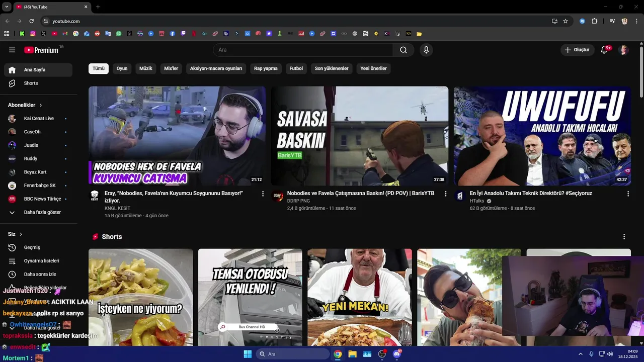This screenshot has width=644, height=362.
Task: Install app icon in address bar
Action: coord(554,21)
